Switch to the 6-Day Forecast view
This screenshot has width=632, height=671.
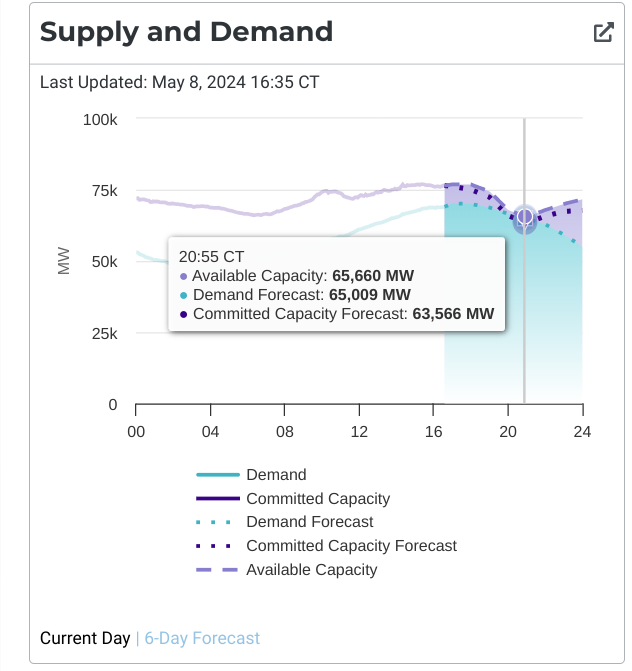click(202, 638)
